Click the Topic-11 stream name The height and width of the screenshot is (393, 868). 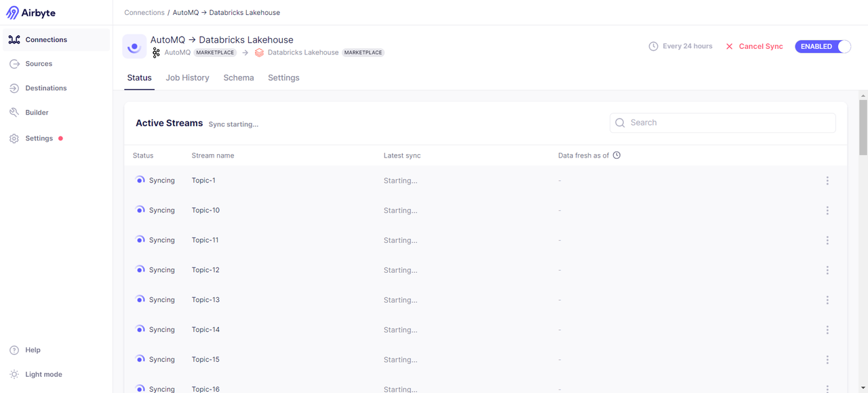coord(205,240)
